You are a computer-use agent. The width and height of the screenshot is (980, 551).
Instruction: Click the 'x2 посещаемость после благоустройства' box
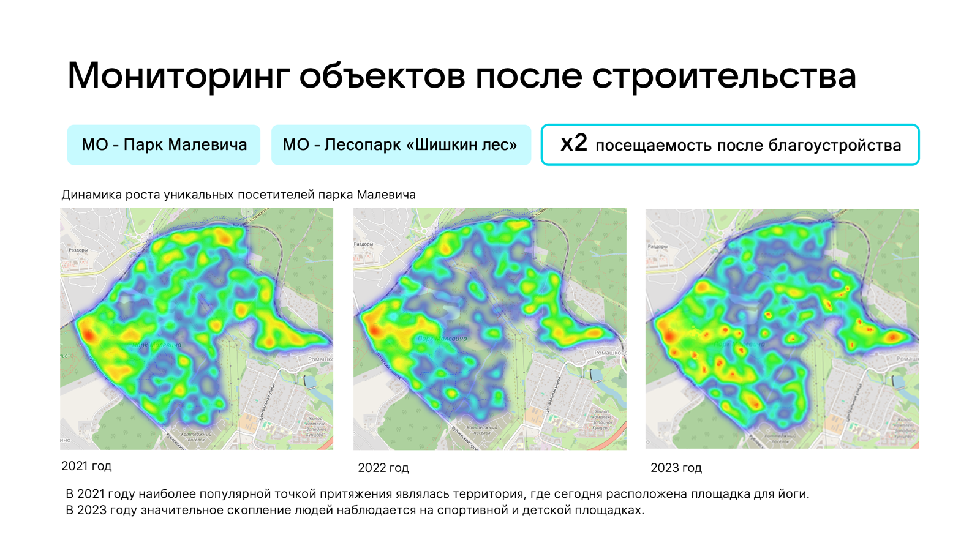coord(729,145)
